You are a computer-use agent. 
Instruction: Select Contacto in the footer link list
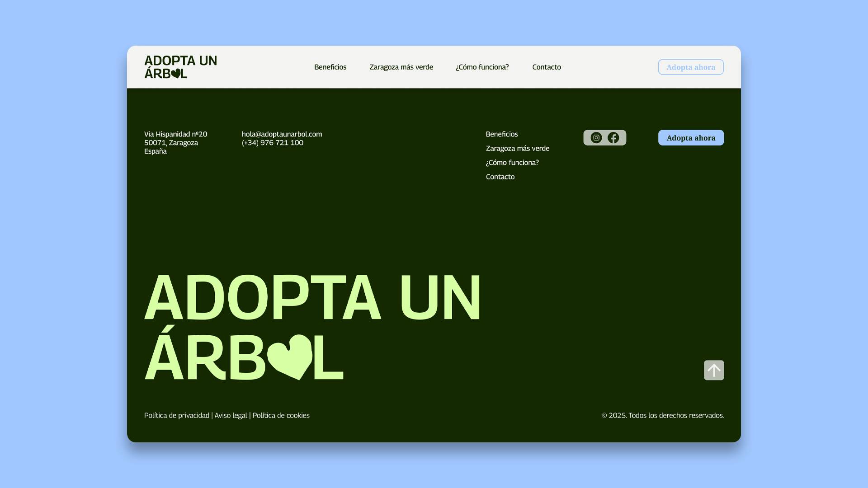pyautogui.click(x=500, y=177)
